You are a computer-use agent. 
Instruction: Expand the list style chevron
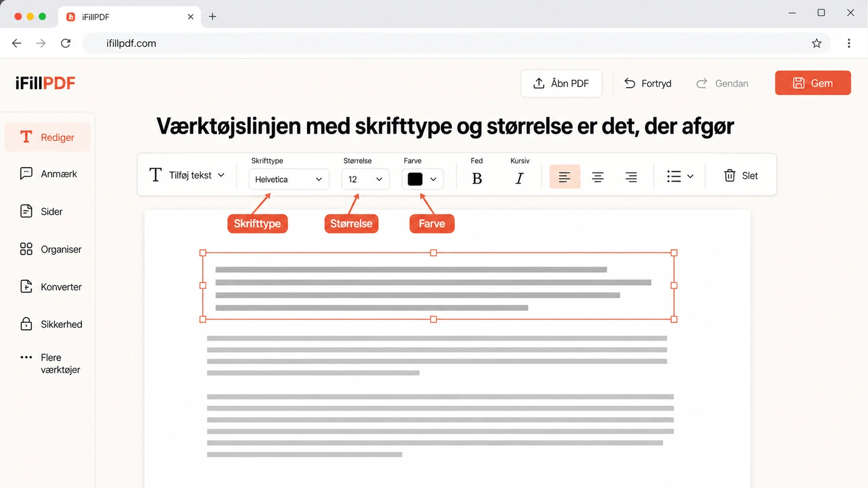[x=690, y=176]
